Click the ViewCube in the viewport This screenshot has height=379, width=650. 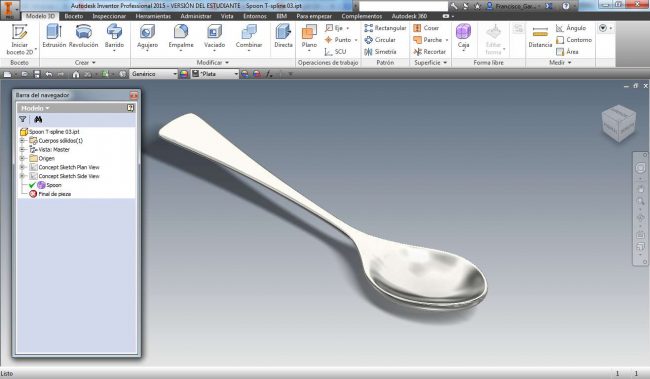[x=618, y=123]
